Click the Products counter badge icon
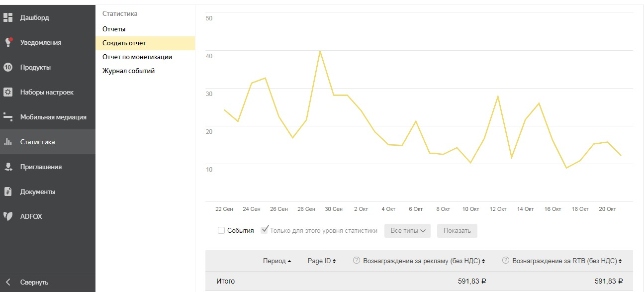The height and width of the screenshot is (292, 644). tap(8, 67)
